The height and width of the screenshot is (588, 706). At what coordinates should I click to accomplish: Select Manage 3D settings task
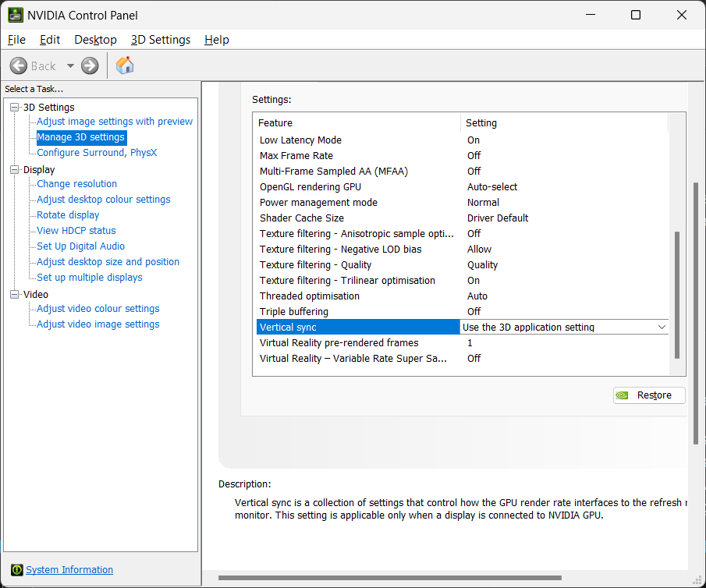tap(80, 137)
